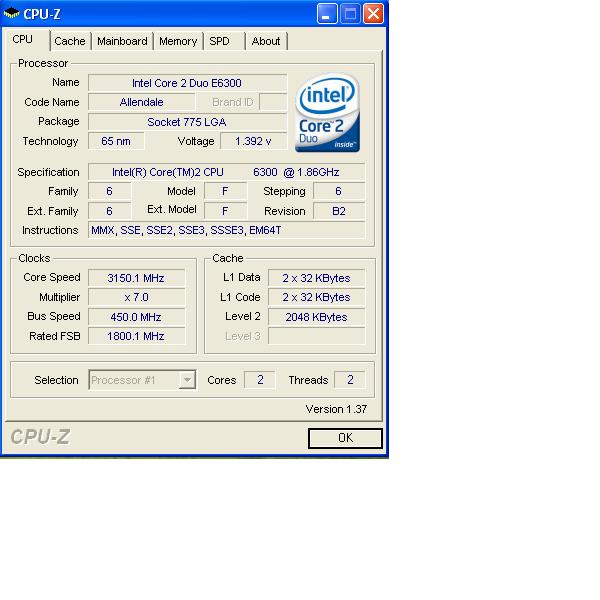Screen dimensions: 600x600
Task: Click the Technology value 65 nm
Action: tap(116, 141)
